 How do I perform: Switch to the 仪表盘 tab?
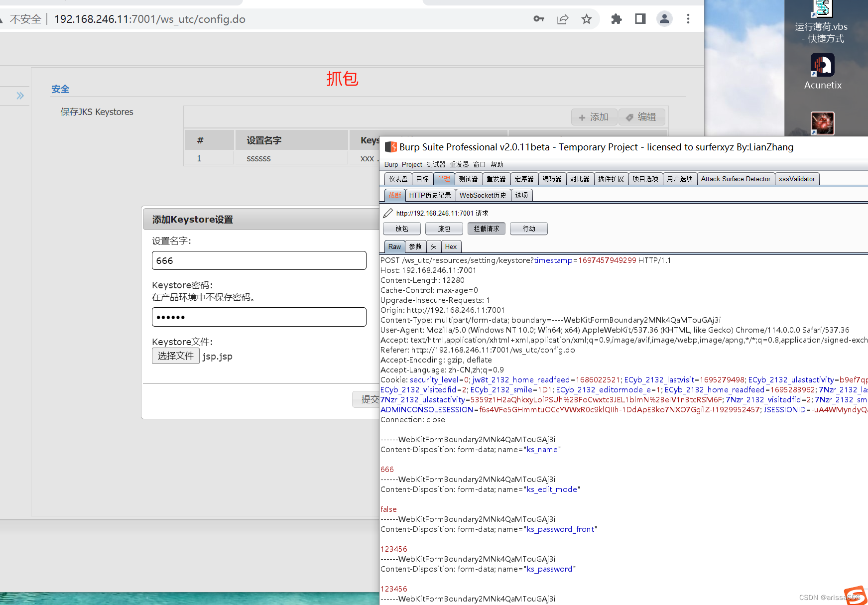tap(398, 179)
